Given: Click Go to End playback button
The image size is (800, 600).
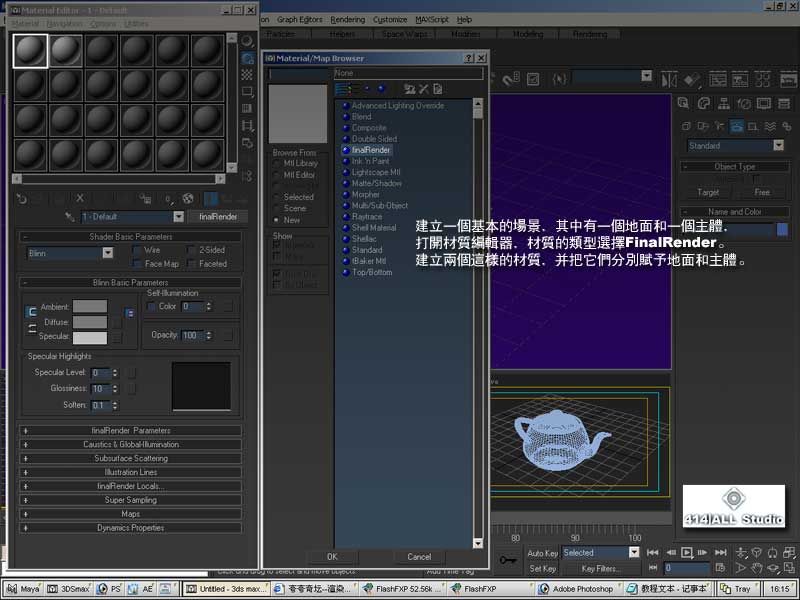Looking at the screenshot, I should 720,553.
